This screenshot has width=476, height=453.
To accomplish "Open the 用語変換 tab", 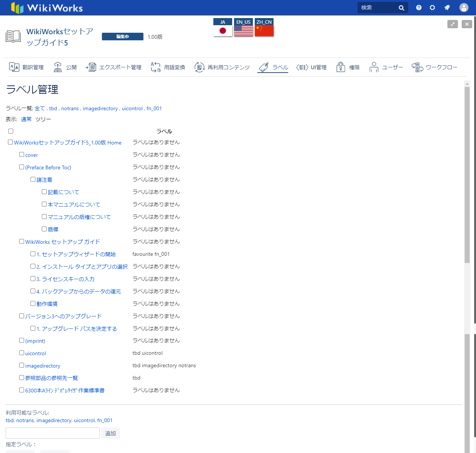I will 168,67.
